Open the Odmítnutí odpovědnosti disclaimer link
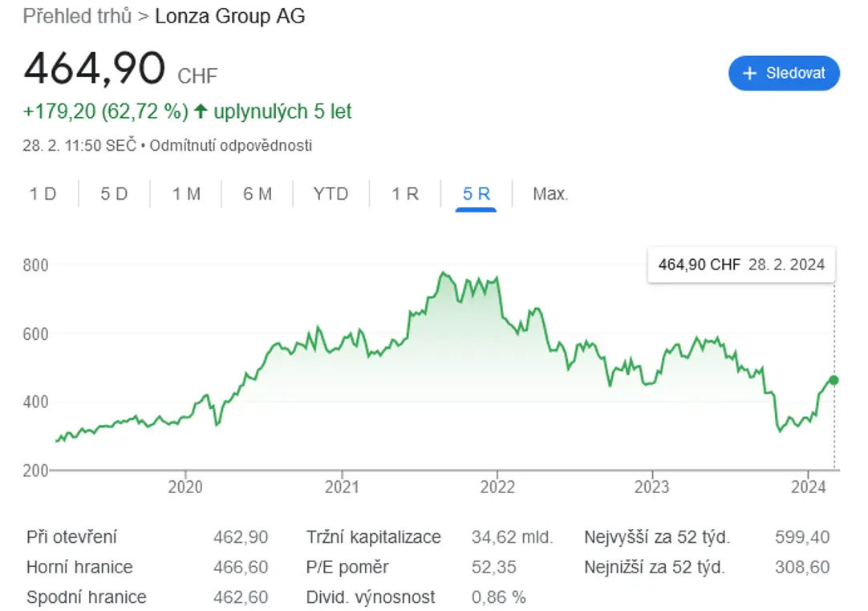 pyautogui.click(x=231, y=146)
